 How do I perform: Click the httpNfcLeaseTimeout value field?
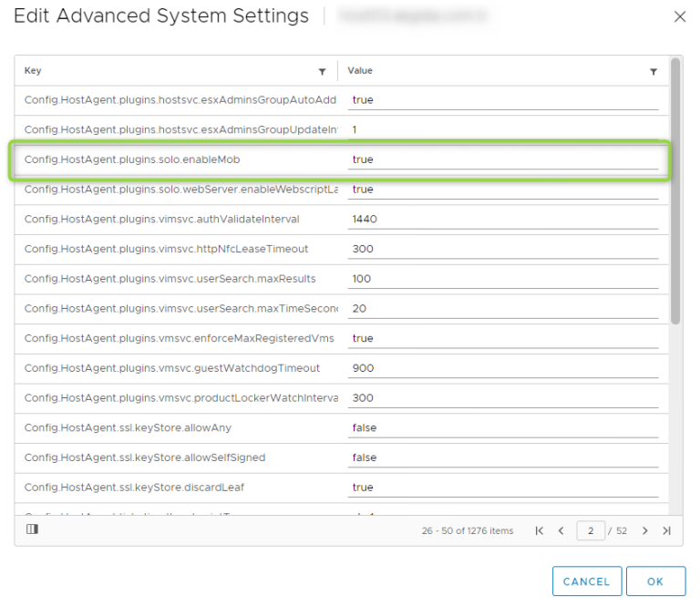pyautogui.click(x=502, y=249)
